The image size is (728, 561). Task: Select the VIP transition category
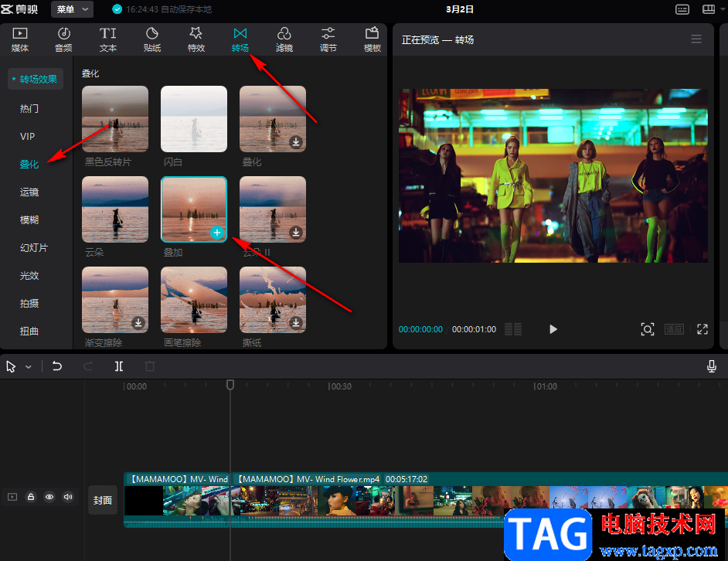point(27,137)
